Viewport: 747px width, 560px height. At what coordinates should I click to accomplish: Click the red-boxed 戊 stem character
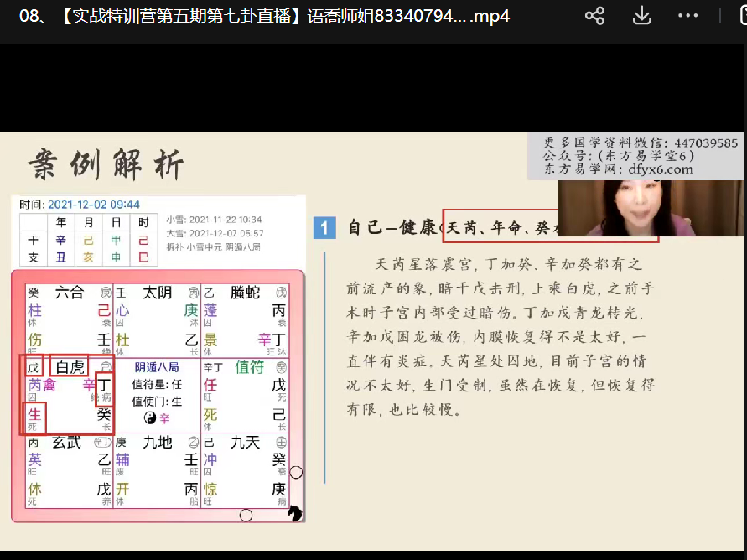pyautogui.click(x=33, y=366)
